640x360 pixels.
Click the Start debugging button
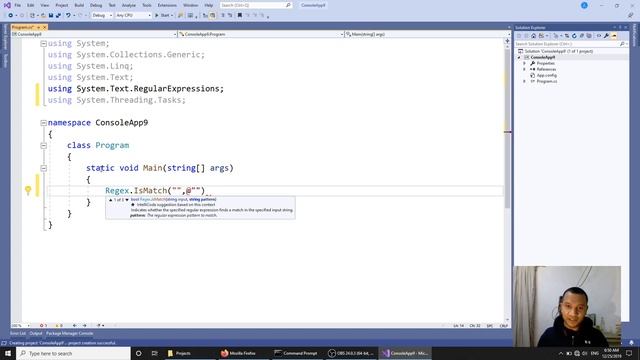[x=164, y=16]
